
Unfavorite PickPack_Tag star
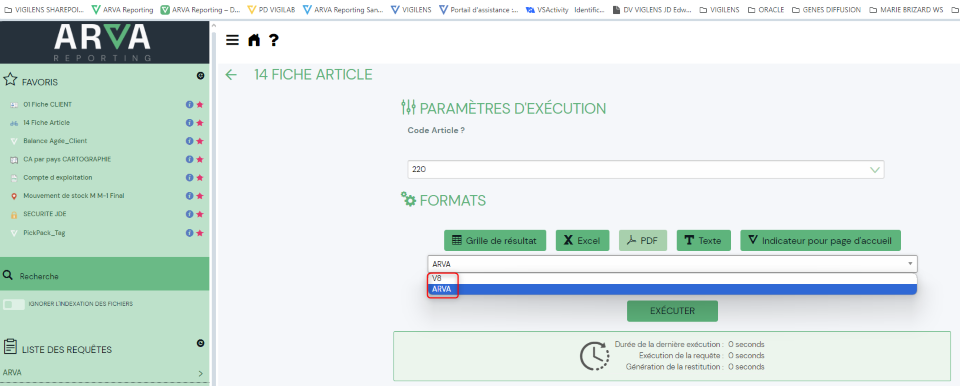(200, 233)
